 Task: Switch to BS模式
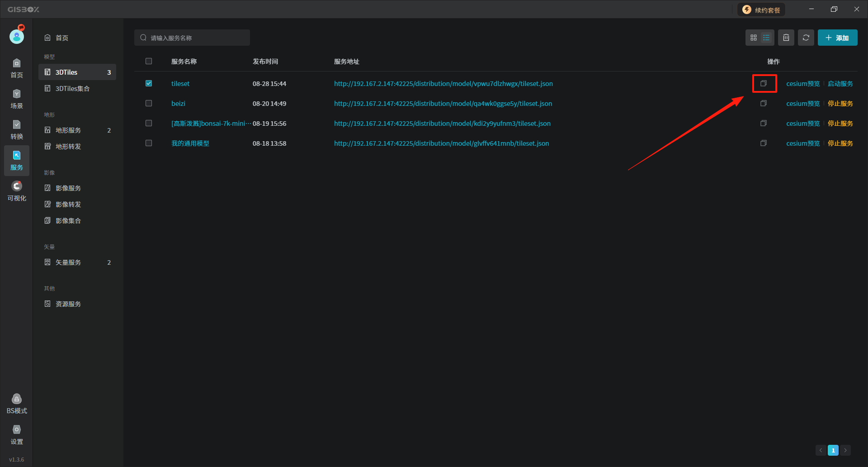click(x=17, y=404)
